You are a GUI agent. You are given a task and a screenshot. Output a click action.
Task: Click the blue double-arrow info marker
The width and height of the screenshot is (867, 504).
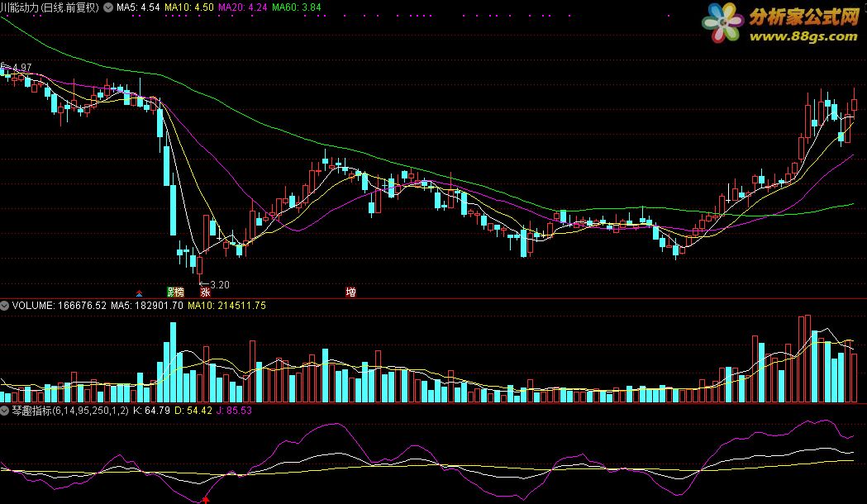140,292
